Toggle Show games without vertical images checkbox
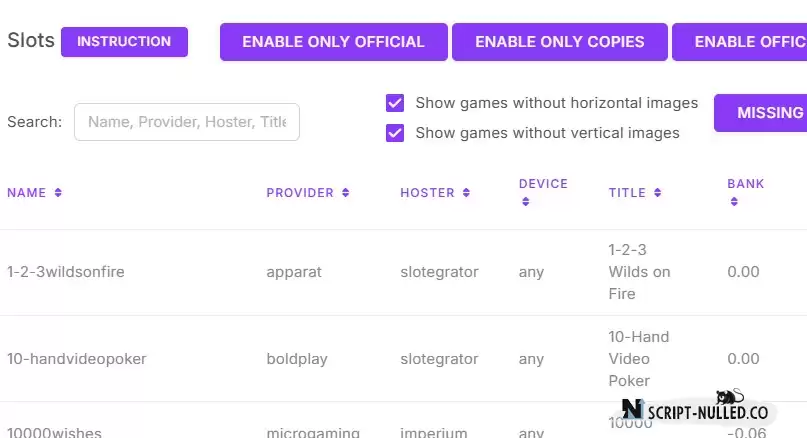807x438 pixels. pyautogui.click(x=395, y=133)
